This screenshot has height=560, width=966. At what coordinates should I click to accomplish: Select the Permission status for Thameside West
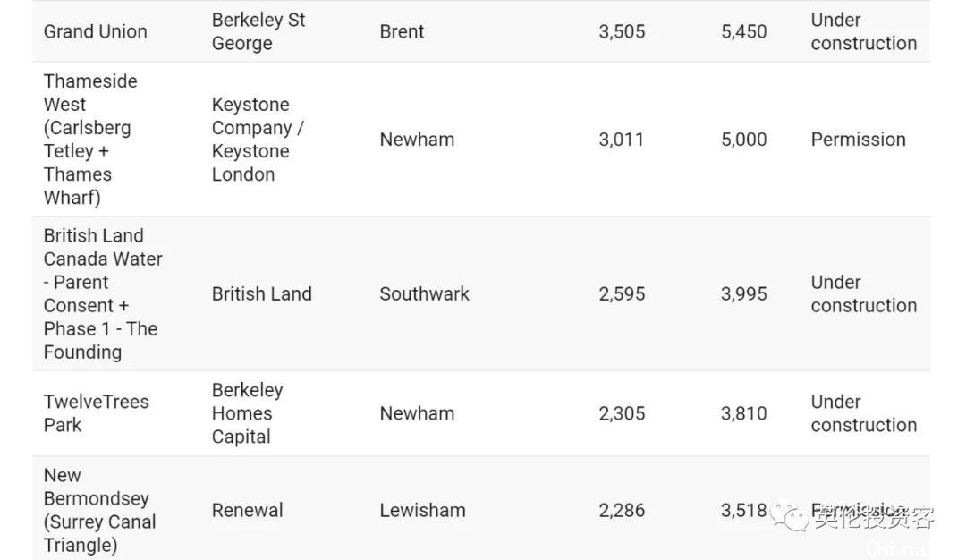[858, 140]
